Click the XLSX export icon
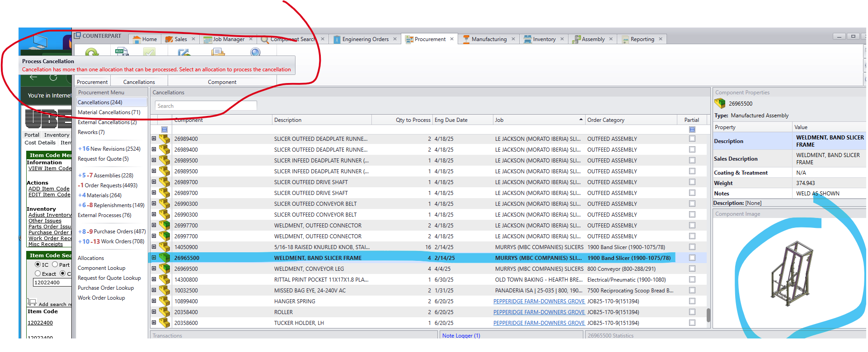 click(x=121, y=52)
